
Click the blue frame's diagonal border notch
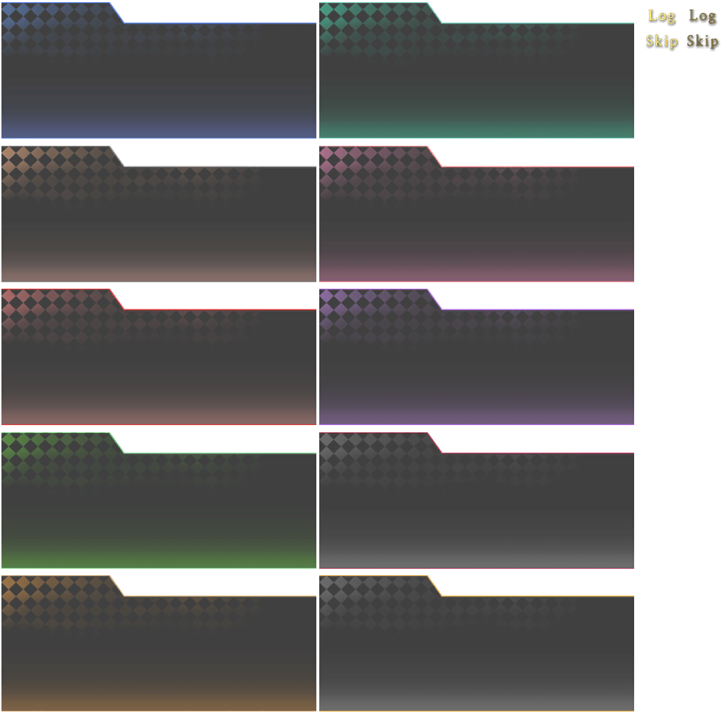coord(119,11)
